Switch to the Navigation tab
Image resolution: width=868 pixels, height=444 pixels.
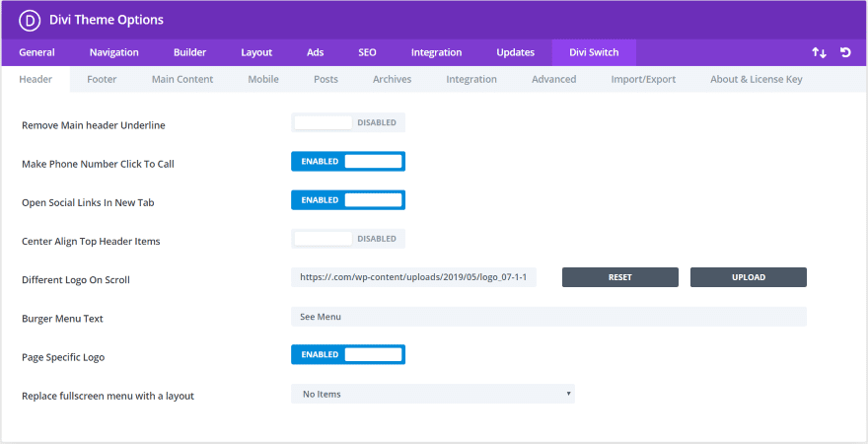pyautogui.click(x=114, y=52)
